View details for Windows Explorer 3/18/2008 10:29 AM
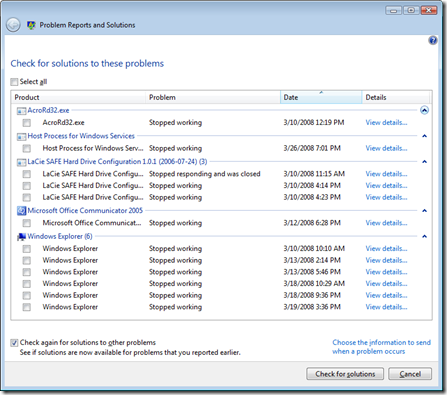447x395 pixels. pos(386,284)
